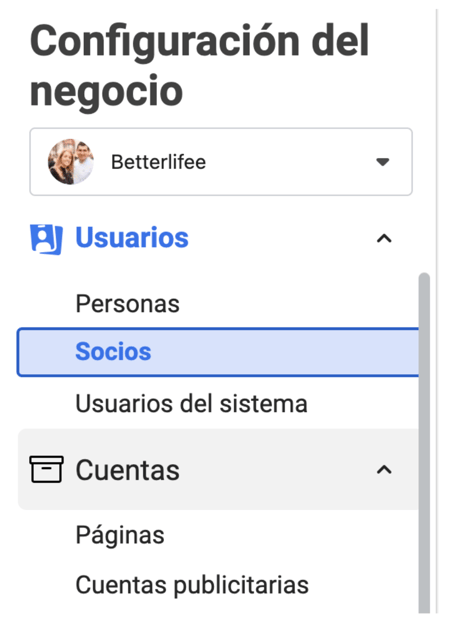The image size is (460, 632).
Task: Click the blue Usuarios section label
Action: tap(132, 238)
